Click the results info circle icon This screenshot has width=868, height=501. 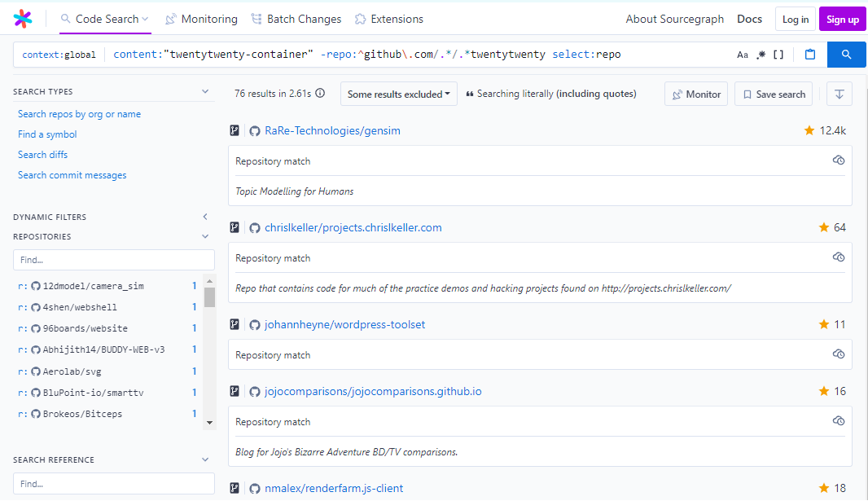coord(320,94)
